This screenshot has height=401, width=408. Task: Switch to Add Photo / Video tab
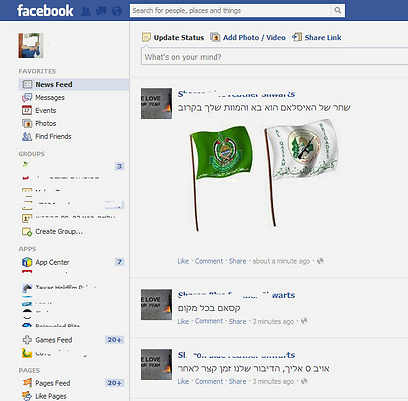(x=248, y=37)
